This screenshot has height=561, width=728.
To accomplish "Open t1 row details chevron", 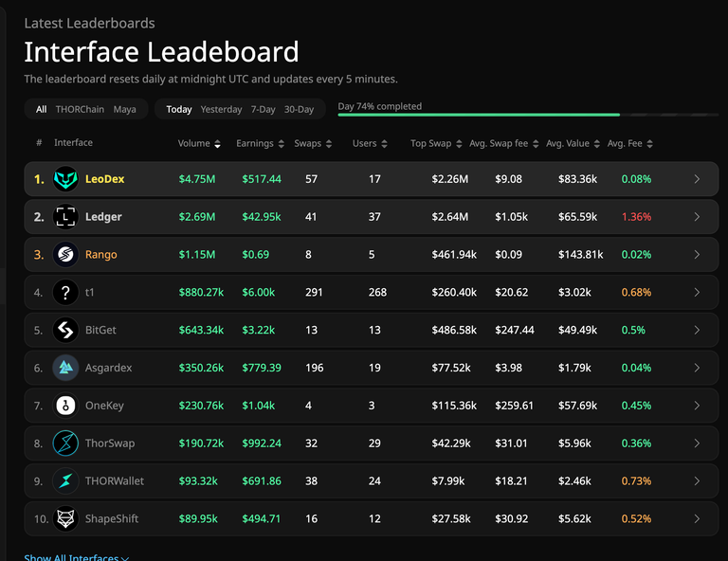I will click(x=697, y=292).
